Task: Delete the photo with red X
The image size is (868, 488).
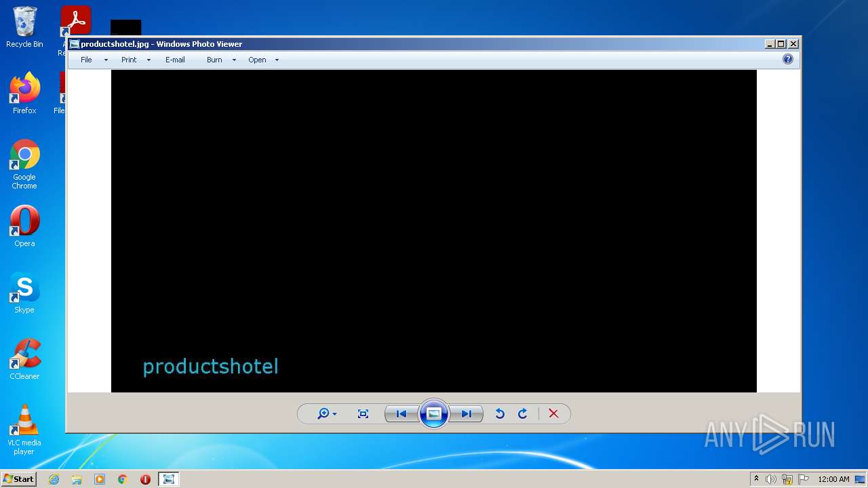Action: [553, 413]
